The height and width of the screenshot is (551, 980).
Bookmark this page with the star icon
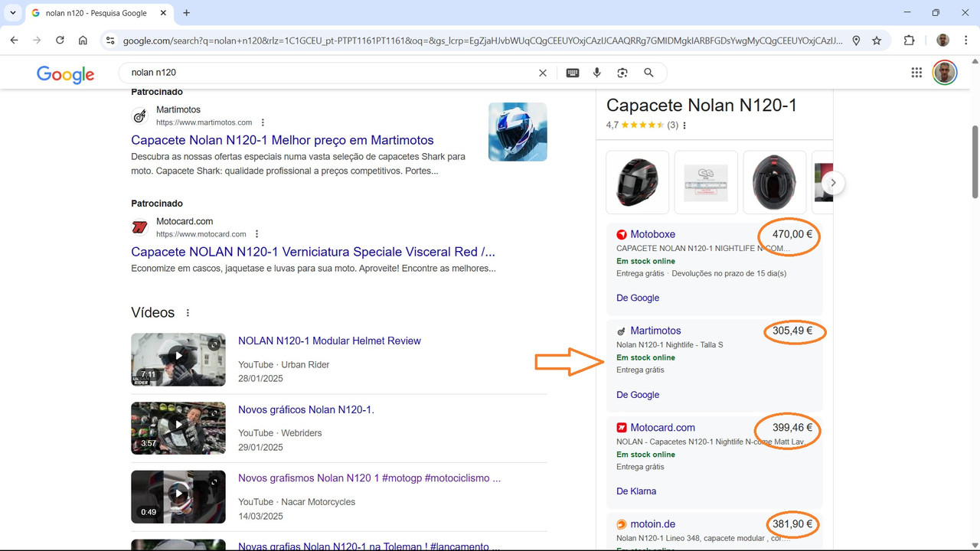877,41
